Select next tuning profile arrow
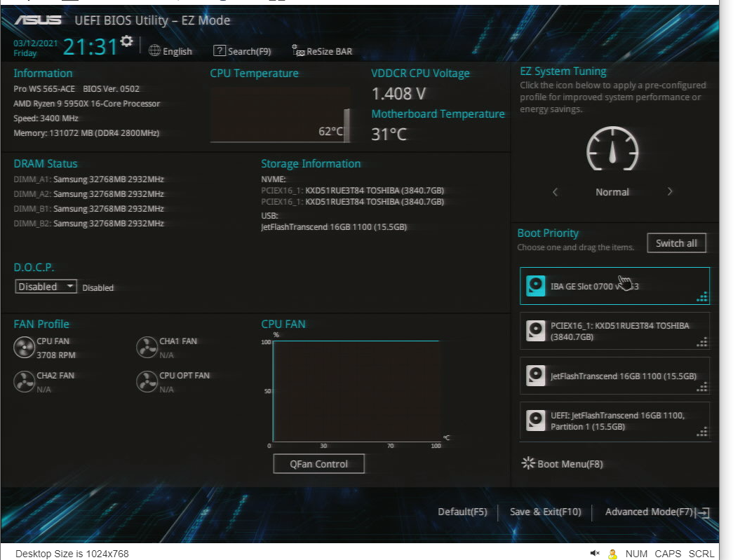This screenshot has width=740, height=560. click(x=670, y=191)
